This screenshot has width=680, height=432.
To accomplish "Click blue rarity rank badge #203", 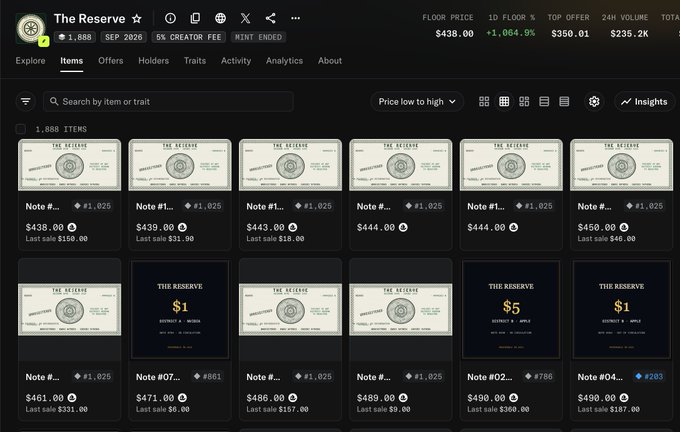I will click(649, 376).
